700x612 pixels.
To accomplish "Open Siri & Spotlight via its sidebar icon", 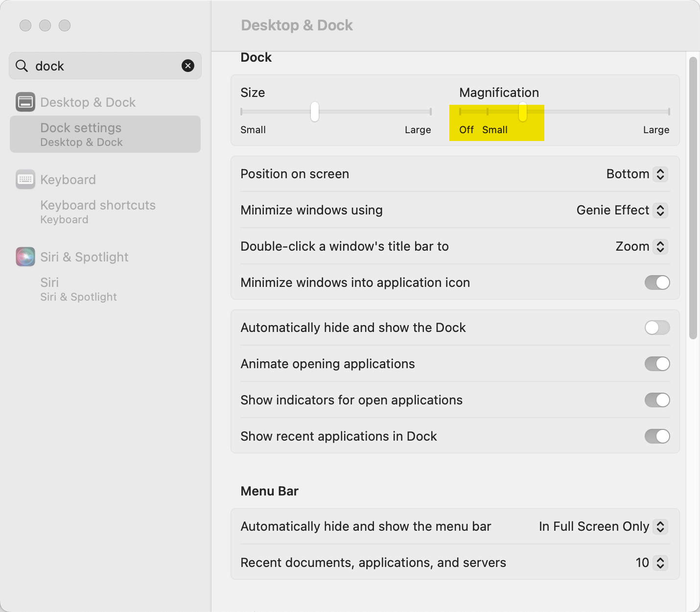I will [25, 257].
